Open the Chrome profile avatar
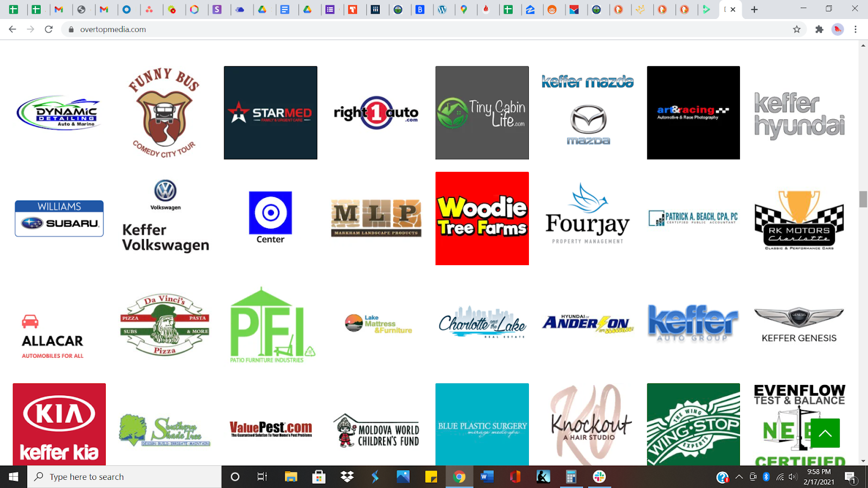The height and width of the screenshot is (488, 868). pyautogui.click(x=838, y=29)
